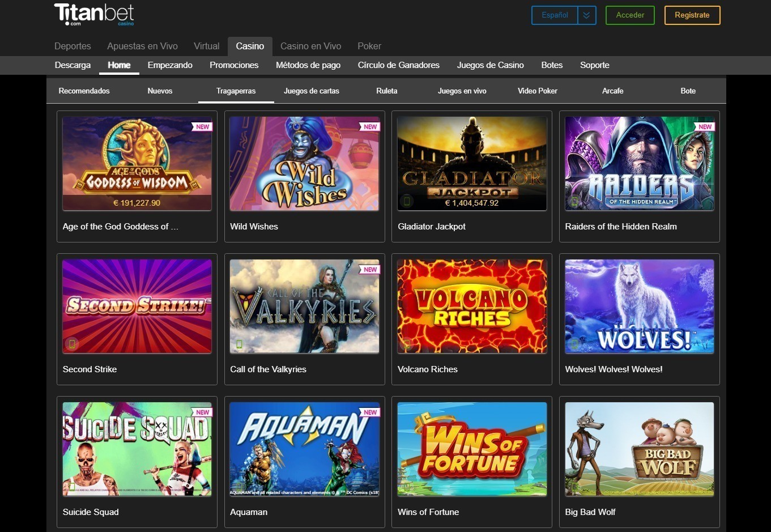Open Age of the Gods Goddess of Wisdom thumbnail
Image resolution: width=771 pixels, height=532 pixels.
click(x=137, y=164)
